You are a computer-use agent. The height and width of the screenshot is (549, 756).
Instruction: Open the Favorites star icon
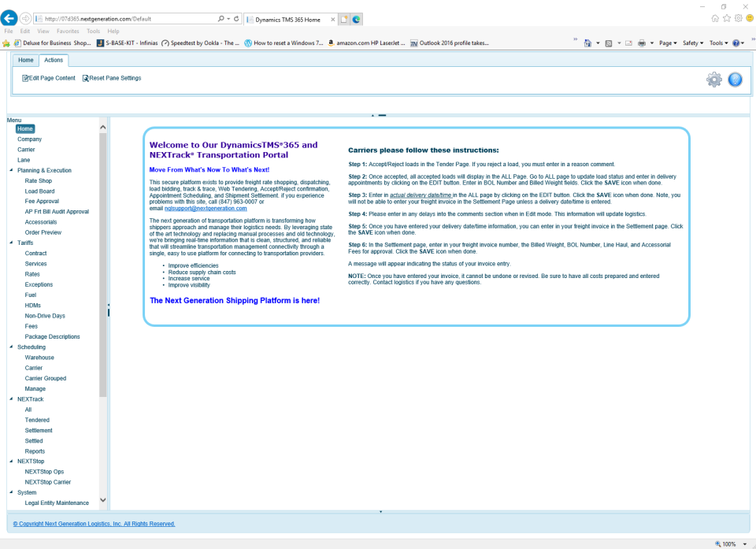click(727, 17)
